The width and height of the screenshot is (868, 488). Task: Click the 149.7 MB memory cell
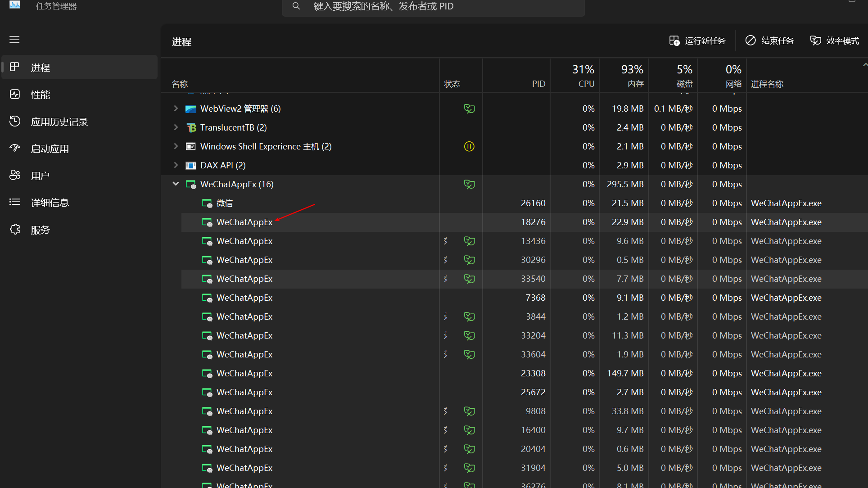click(x=625, y=373)
